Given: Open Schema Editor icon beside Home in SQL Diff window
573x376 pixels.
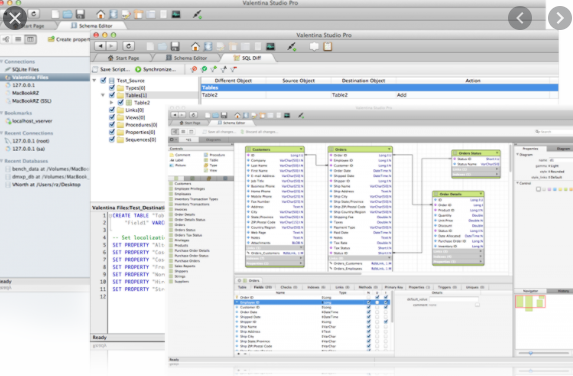Looking at the screenshot, I should (x=208, y=46).
